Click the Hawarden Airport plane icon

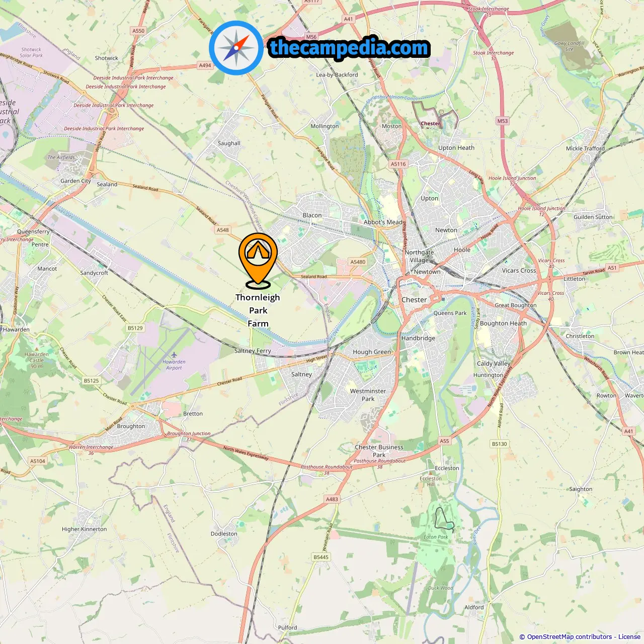(174, 355)
